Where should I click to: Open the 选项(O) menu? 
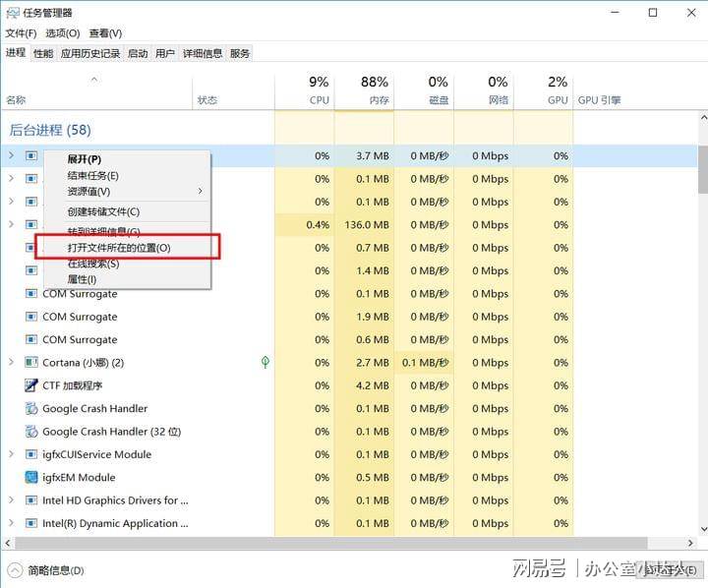[63, 33]
